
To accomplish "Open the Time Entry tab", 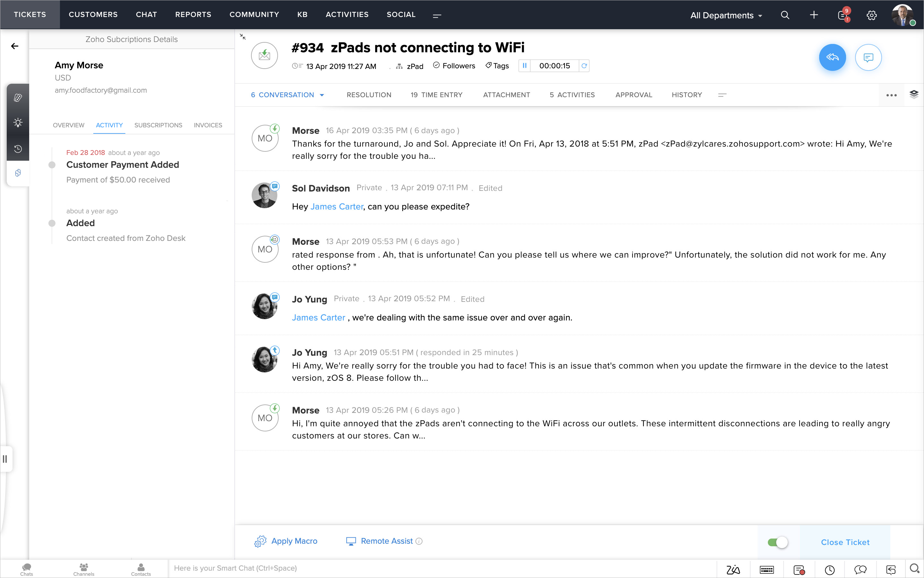I will pyautogui.click(x=436, y=95).
